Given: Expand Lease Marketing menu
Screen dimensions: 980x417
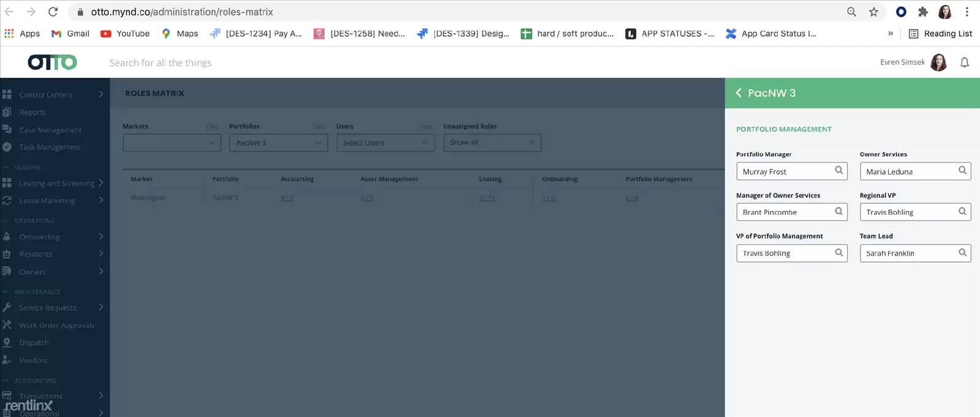Looking at the screenshot, I should [53, 200].
